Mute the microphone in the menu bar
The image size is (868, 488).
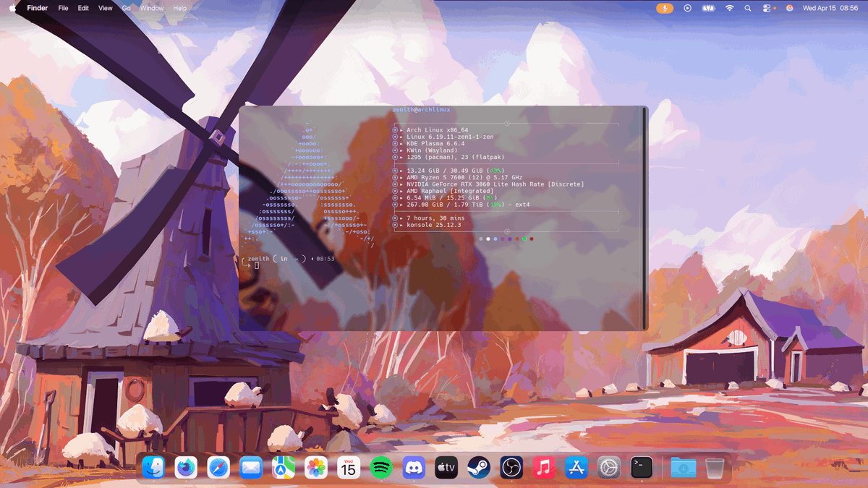coord(664,8)
